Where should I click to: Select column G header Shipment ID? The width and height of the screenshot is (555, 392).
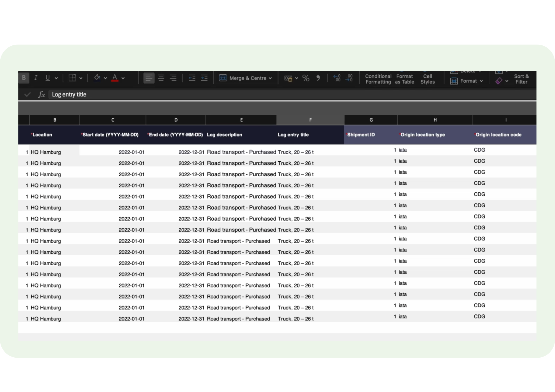[x=371, y=120]
